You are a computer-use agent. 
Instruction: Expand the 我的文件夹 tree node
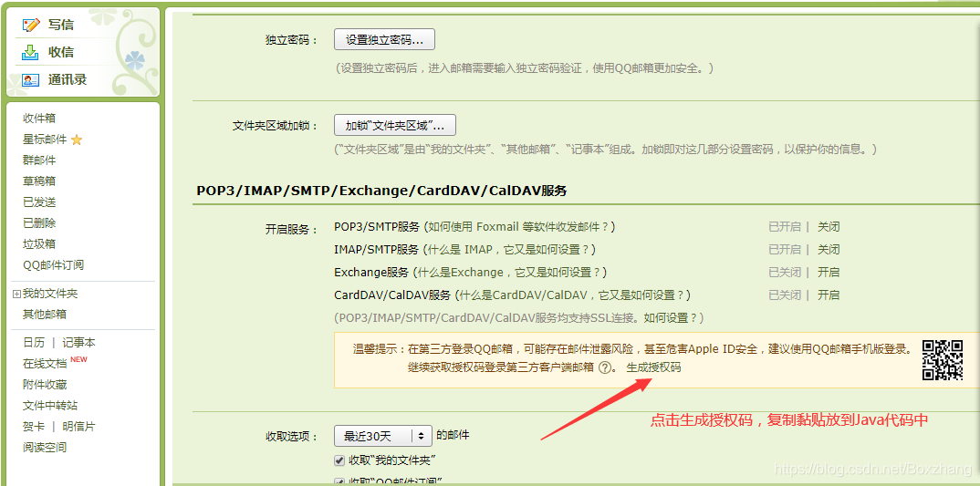16,294
